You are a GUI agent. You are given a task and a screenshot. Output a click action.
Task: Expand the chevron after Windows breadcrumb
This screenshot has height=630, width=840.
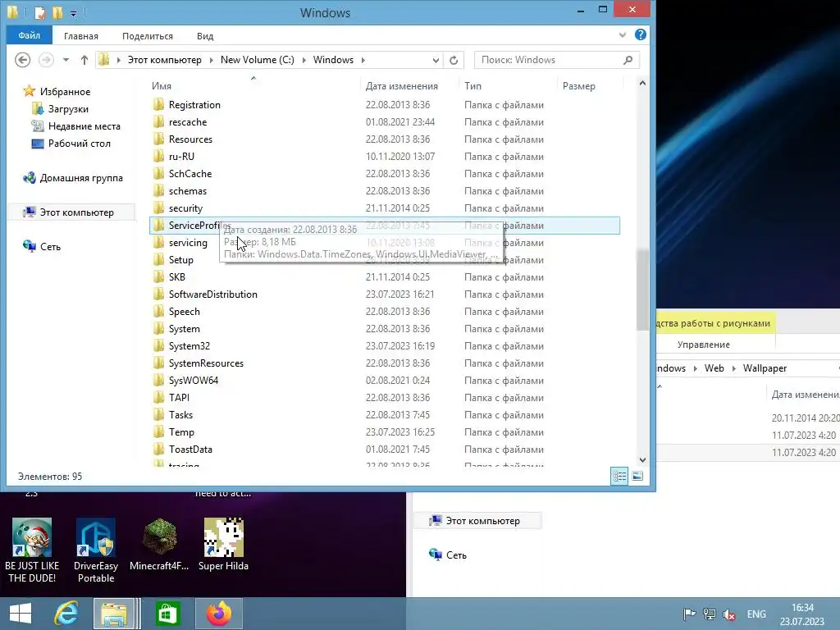pyautogui.click(x=363, y=60)
